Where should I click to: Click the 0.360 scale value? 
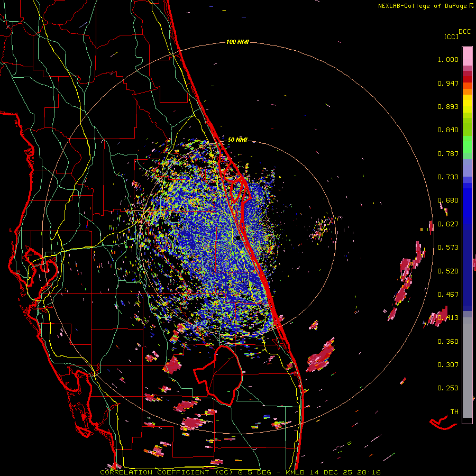(448, 342)
